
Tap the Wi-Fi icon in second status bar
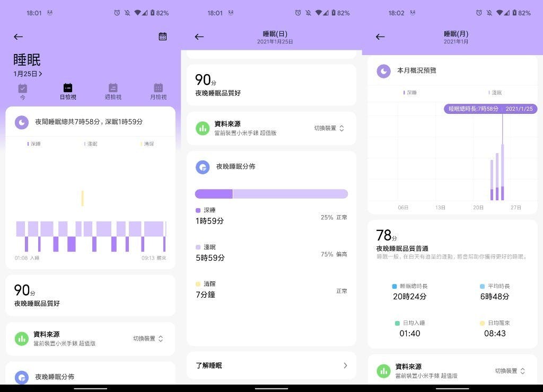[x=319, y=13]
